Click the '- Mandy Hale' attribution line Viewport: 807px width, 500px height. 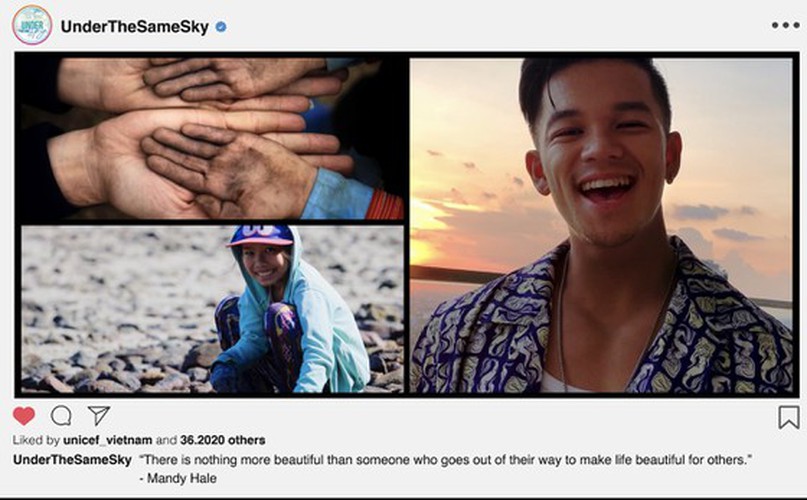click(178, 478)
